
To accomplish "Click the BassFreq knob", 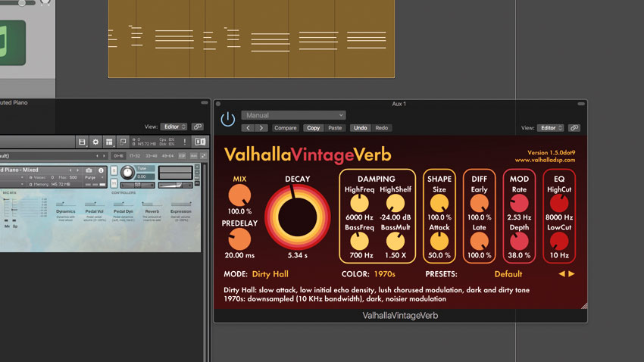I will point(359,242).
